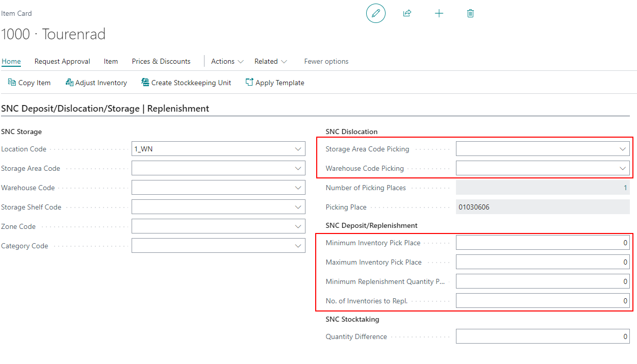Expand the Location Code dropdown
The image size is (637, 364).
[x=298, y=149]
